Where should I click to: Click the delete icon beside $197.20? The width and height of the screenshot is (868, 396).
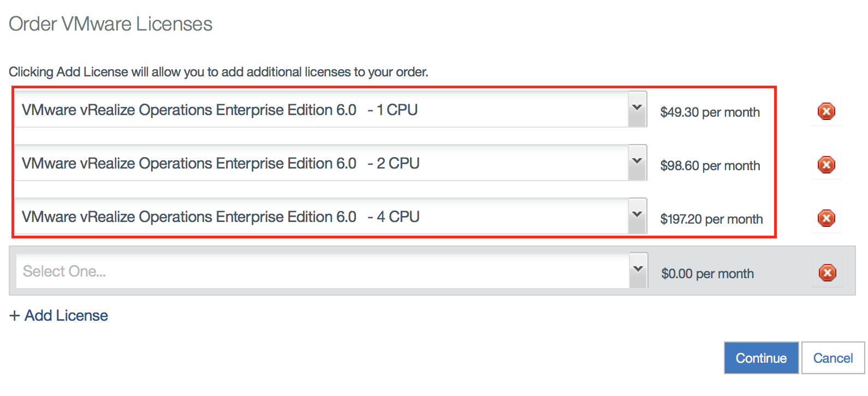pos(826,218)
